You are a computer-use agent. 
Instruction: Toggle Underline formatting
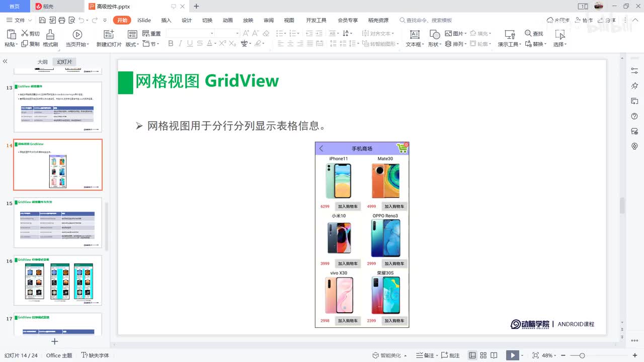[190, 44]
